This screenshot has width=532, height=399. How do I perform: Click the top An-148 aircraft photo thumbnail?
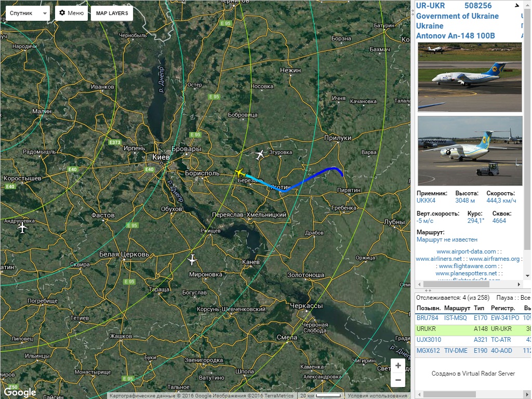pyautogui.click(x=470, y=77)
